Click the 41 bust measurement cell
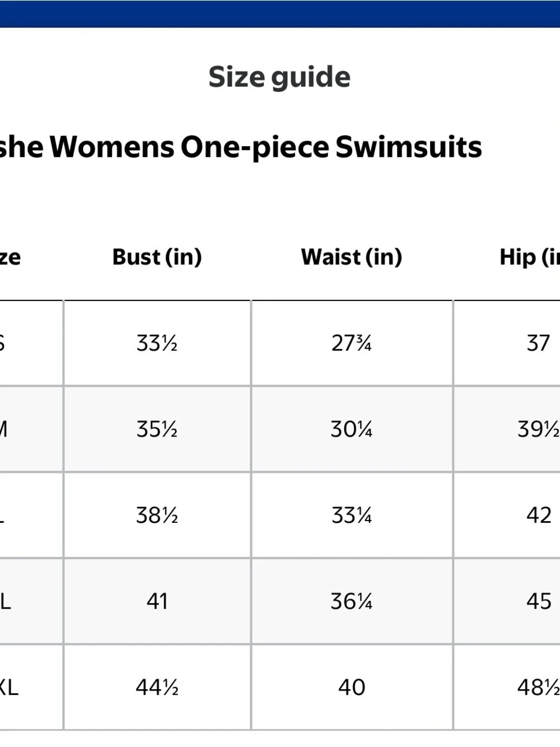 [x=157, y=601]
